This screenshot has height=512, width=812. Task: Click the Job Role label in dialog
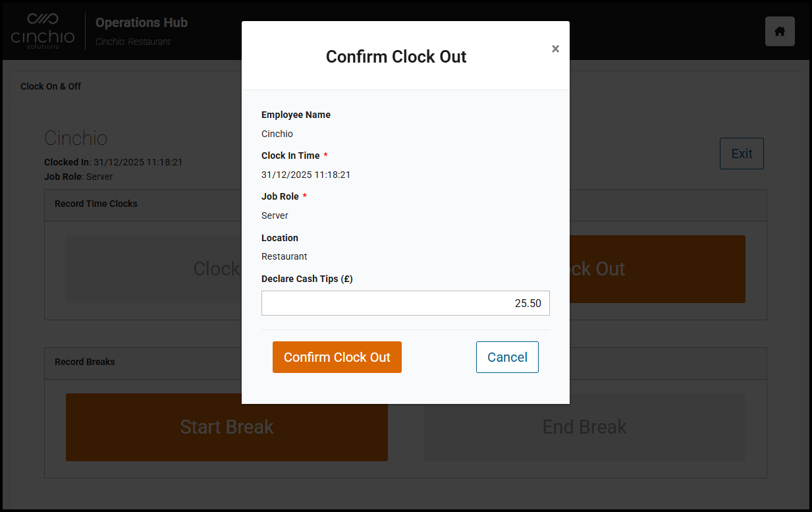click(x=280, y=196)
